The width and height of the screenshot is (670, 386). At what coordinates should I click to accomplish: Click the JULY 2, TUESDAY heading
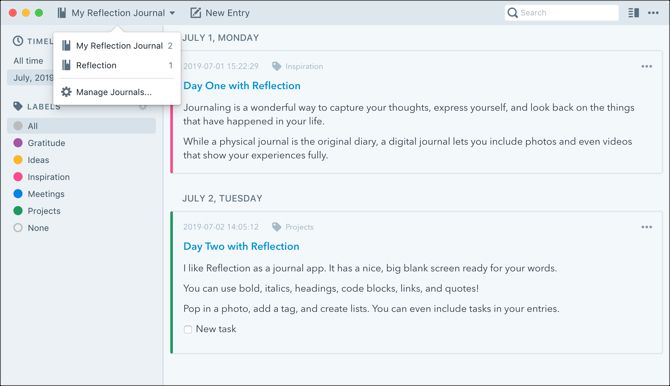222,198
